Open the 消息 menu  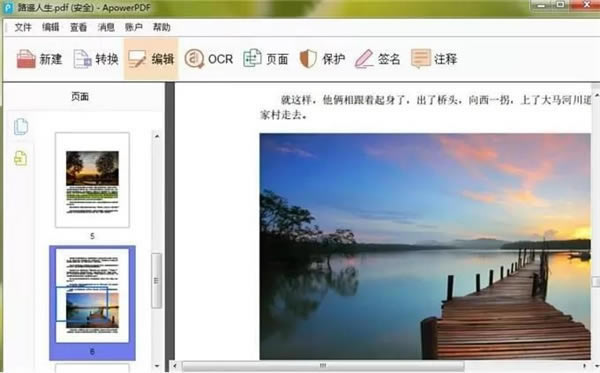(x=106, y=27)
